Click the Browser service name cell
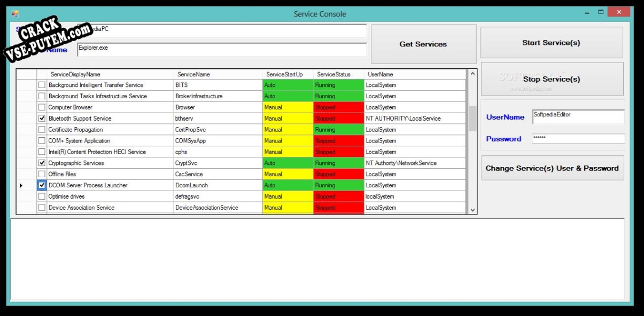644x316 pixels. [218, 107]
